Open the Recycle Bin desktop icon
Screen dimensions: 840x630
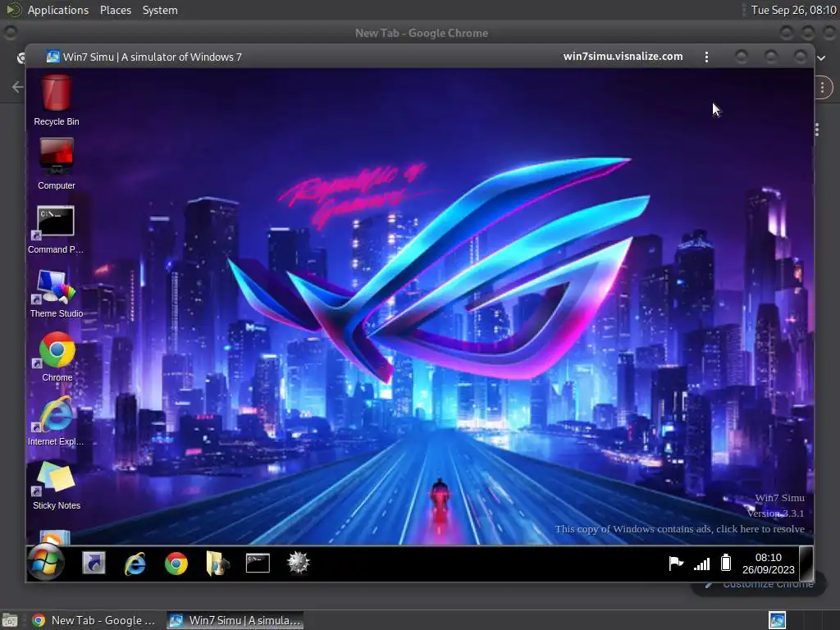pos(57,101)
